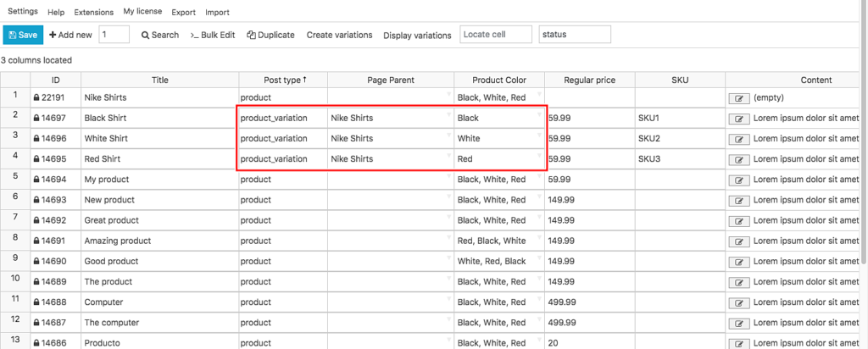Click the Add new rows button
The height and width of the screenshot is (349, 868).
(70, 35)
